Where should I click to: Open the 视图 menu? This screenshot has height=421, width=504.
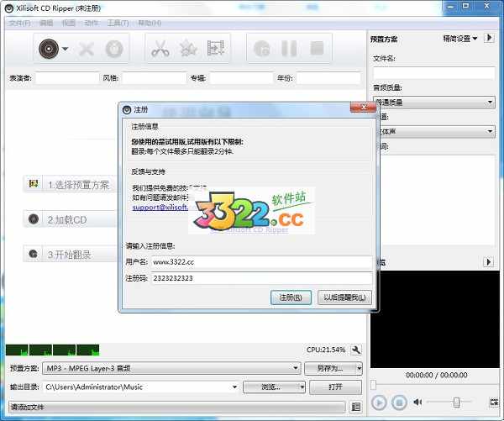pos(69,24)
